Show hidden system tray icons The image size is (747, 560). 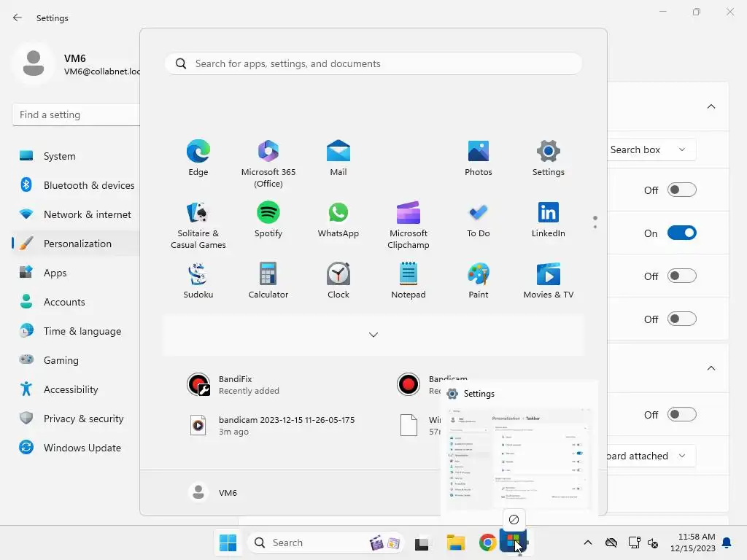point(588,542)
